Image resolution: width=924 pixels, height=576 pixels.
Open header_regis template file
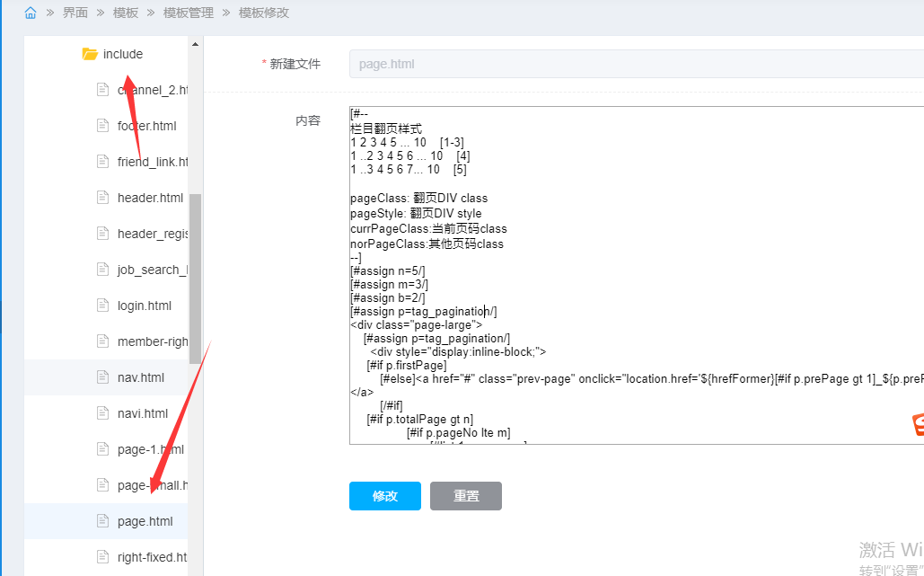pyautogui.click(x=153, y=234)
